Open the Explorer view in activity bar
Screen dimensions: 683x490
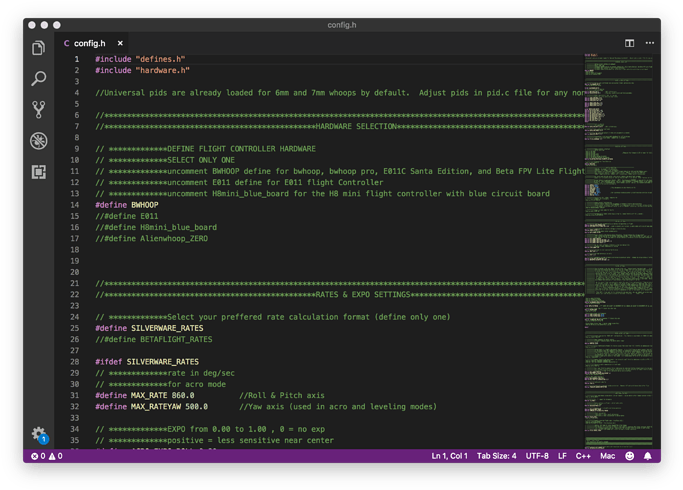pos(39,48)
